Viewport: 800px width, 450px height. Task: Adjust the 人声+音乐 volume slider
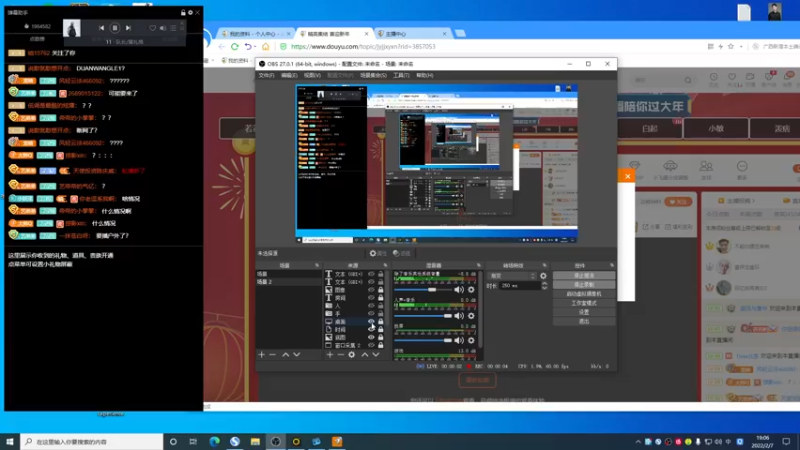(x=423, y=316)
